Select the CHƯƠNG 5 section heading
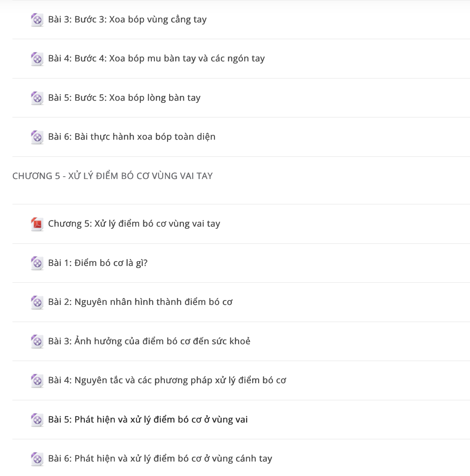 [112, 176]
